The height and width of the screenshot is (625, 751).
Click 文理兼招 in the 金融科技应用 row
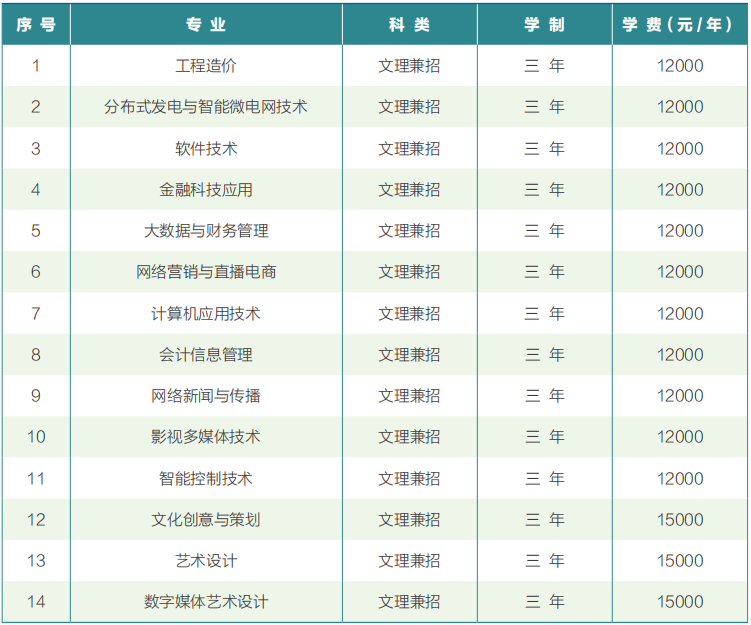click(x=410, y=190)
